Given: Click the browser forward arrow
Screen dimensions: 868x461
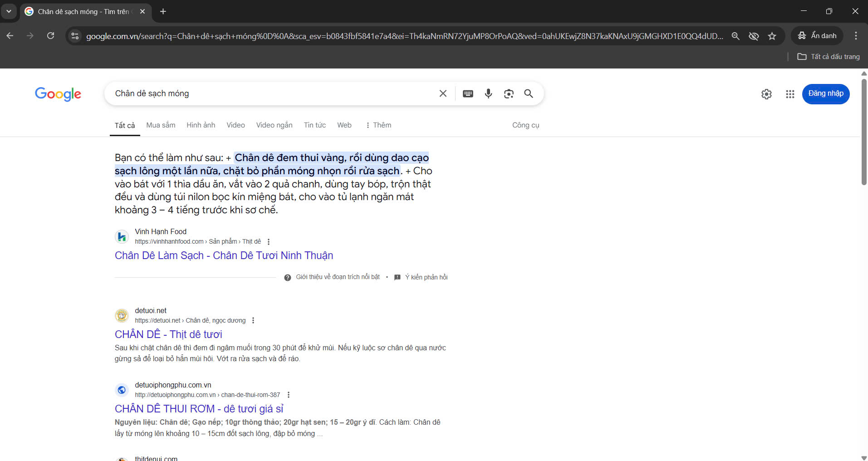Looking at the screenshot, I should (30, 36).
